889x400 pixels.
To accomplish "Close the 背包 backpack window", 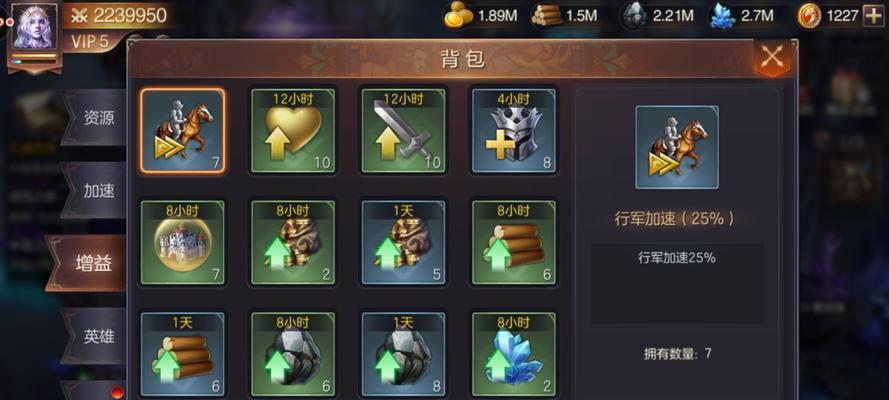I will 772,57.
